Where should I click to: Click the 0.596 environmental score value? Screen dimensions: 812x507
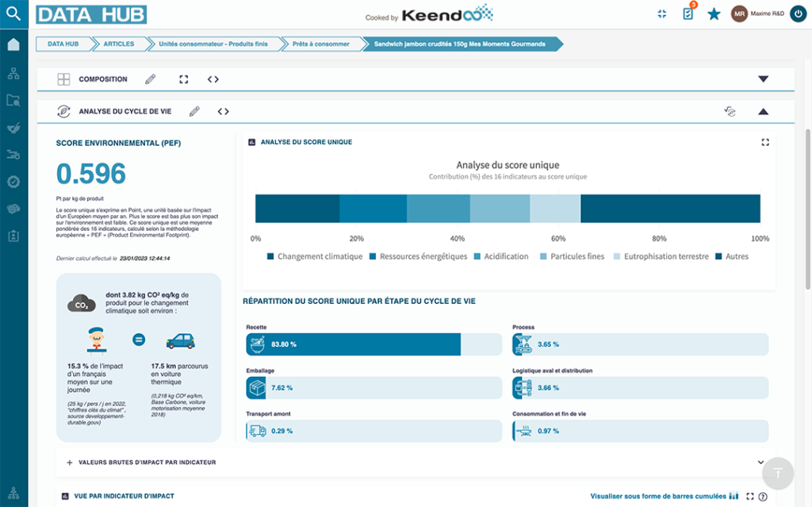click(91, 174)
